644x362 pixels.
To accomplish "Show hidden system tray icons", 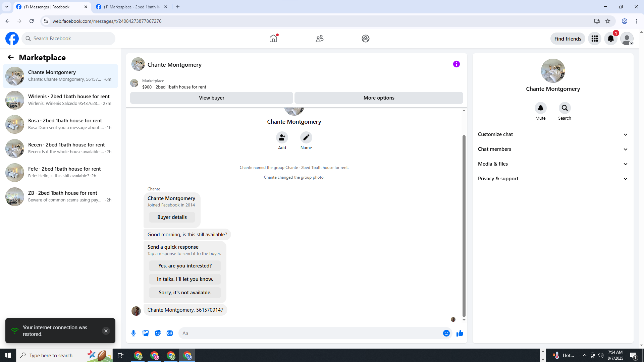I will pyautogui.click(x=585, y=355).
